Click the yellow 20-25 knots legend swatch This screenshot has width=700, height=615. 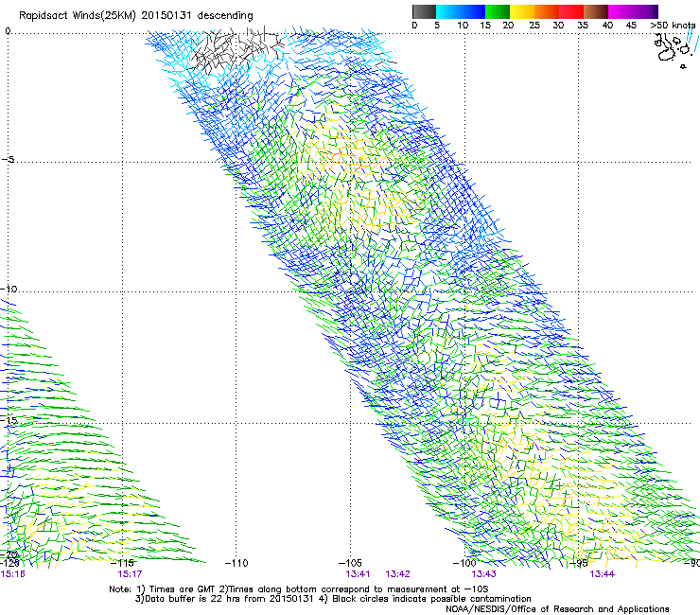tap(522, 11)
